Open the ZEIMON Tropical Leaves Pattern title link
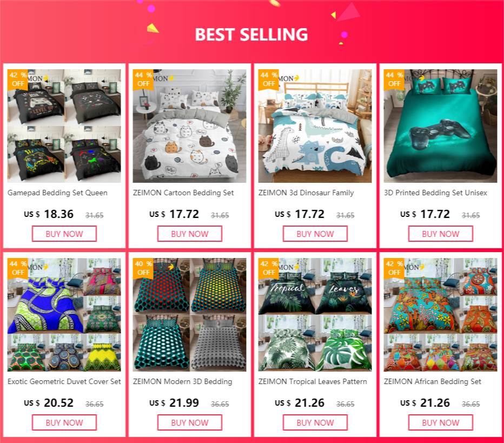This screenshot has height=443, width=504. coord(313,381)
